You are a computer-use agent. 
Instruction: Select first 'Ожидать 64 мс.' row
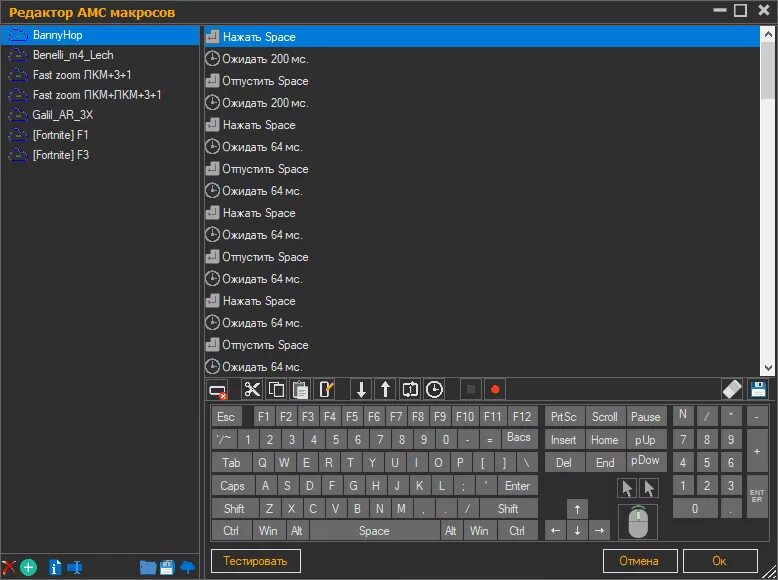tap(482, 147)
